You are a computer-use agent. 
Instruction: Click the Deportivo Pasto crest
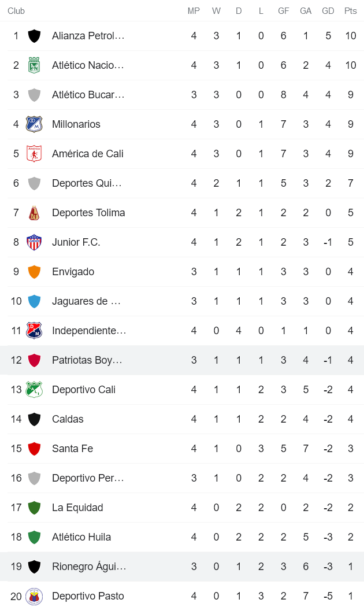tap(35, 595)
